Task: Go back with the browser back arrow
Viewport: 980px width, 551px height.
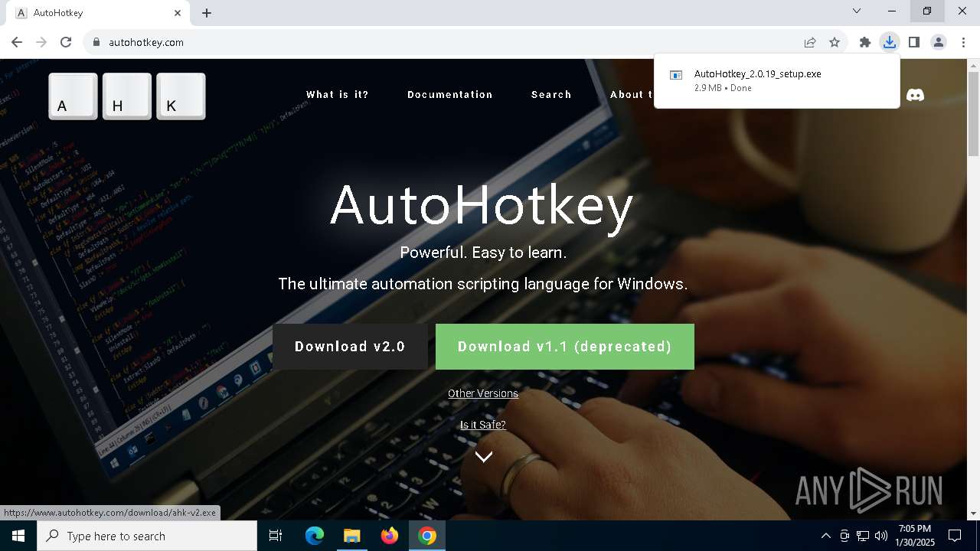Action: pos(17,42)
